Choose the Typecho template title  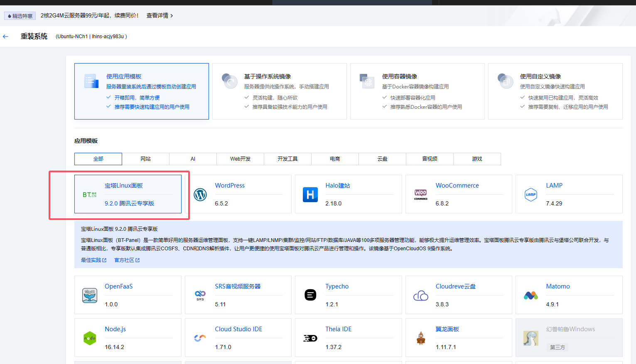337,286
